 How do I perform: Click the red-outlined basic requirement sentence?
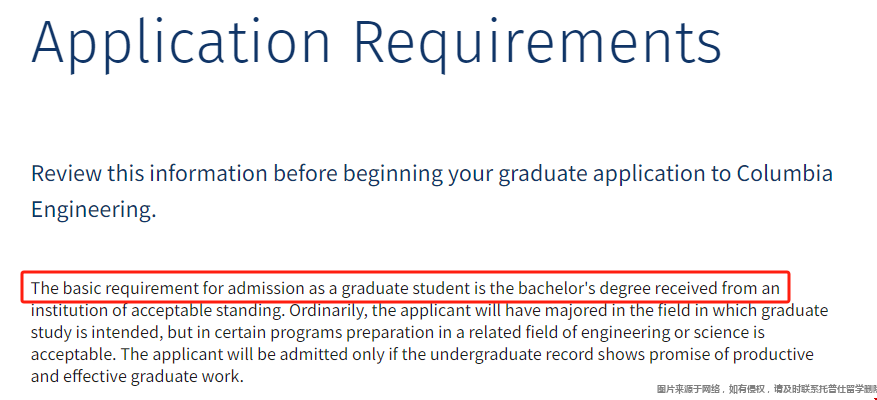406,286
